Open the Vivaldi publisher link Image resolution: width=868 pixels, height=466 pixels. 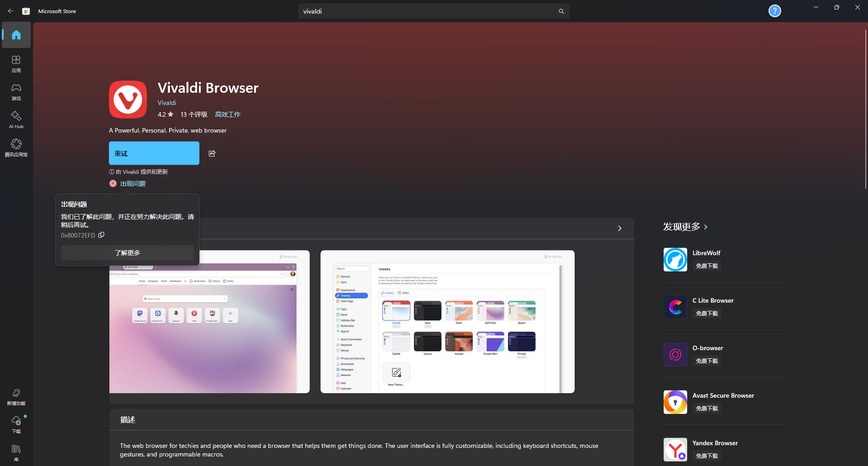[167, 103]
